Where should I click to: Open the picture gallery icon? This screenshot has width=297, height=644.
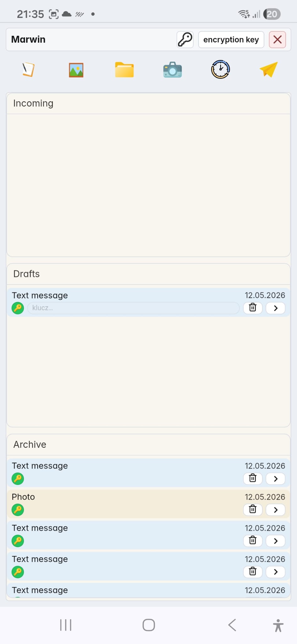[x=76, y=70]
